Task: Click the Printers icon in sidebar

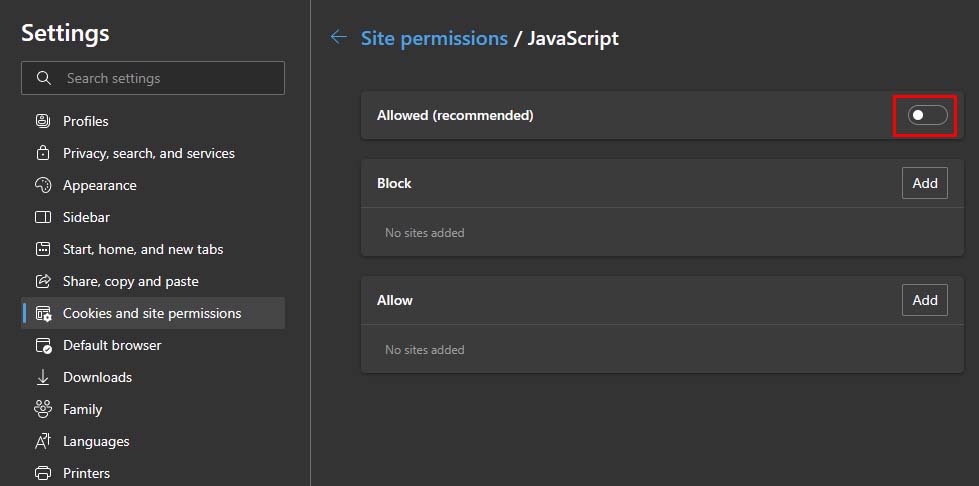Action: pyautogui.click(x=43, y=473)
